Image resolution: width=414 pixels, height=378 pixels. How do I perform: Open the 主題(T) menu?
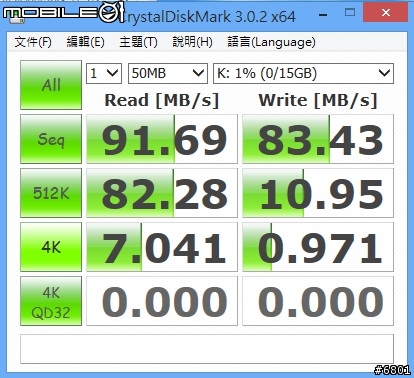(x=138, y=42)
